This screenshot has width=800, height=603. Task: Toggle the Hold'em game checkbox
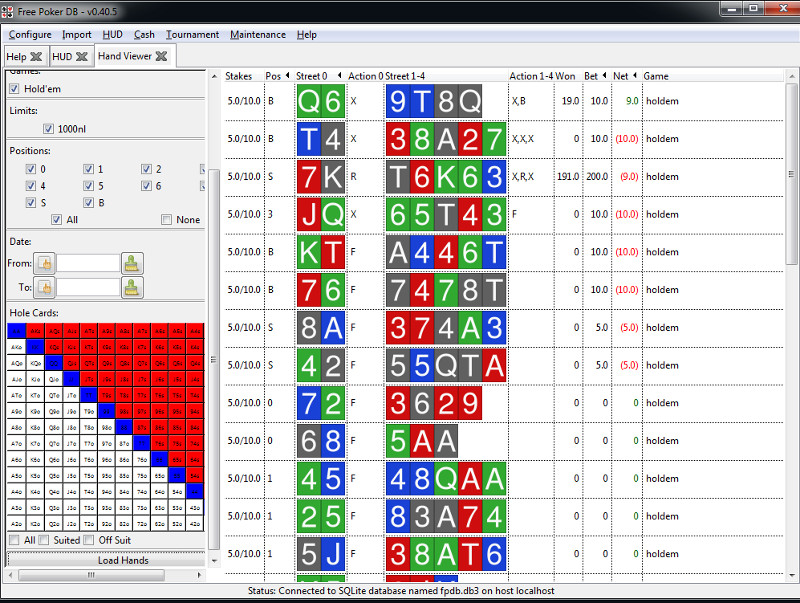14,89
